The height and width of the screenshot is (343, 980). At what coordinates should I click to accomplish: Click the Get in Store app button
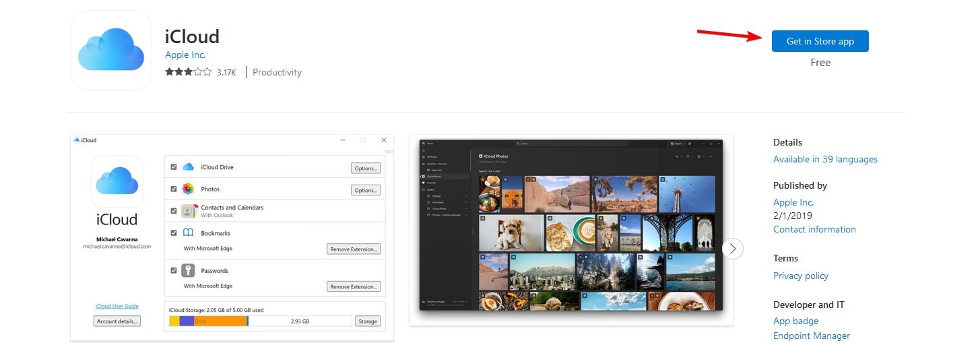[820, 41]
